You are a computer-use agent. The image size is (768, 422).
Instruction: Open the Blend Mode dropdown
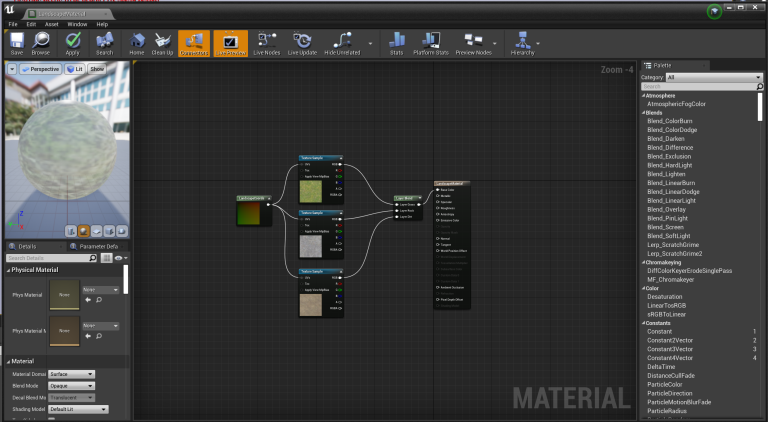coord(72,385)
